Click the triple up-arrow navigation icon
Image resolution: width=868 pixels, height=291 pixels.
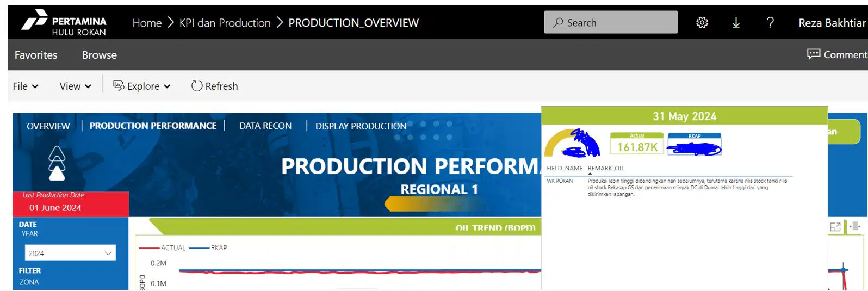point(57,163)
